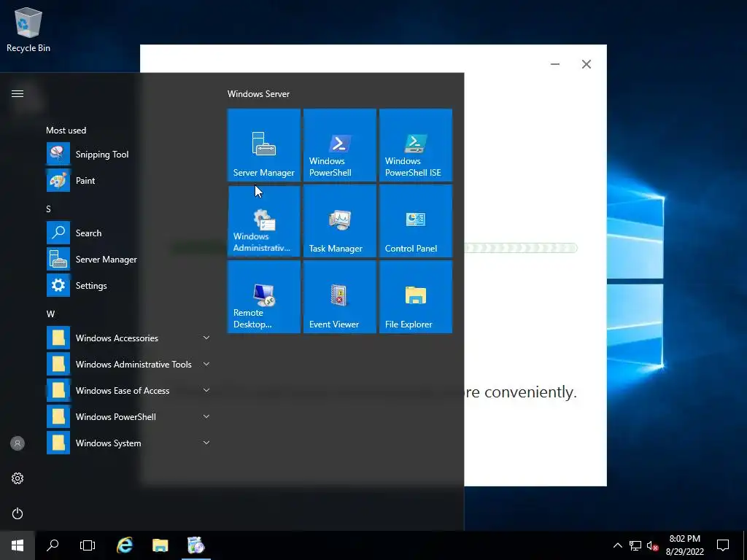Viewport: 747px width, 560px height.
Task: Expand the Windows Administrative Tools folder
Action: [x=128, y=364]
